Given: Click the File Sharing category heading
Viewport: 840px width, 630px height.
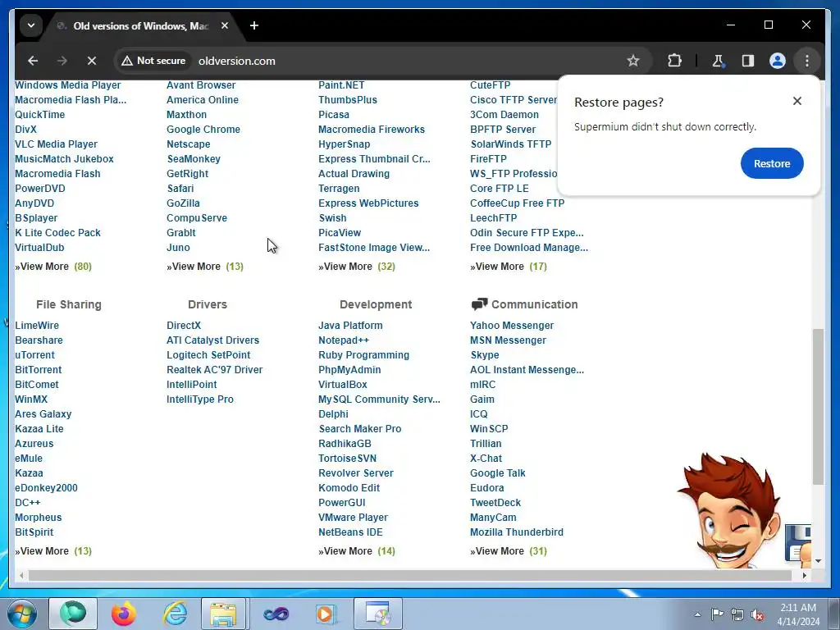Looking at the screenshot, I should pyautogui.click(x=69, y=304).
